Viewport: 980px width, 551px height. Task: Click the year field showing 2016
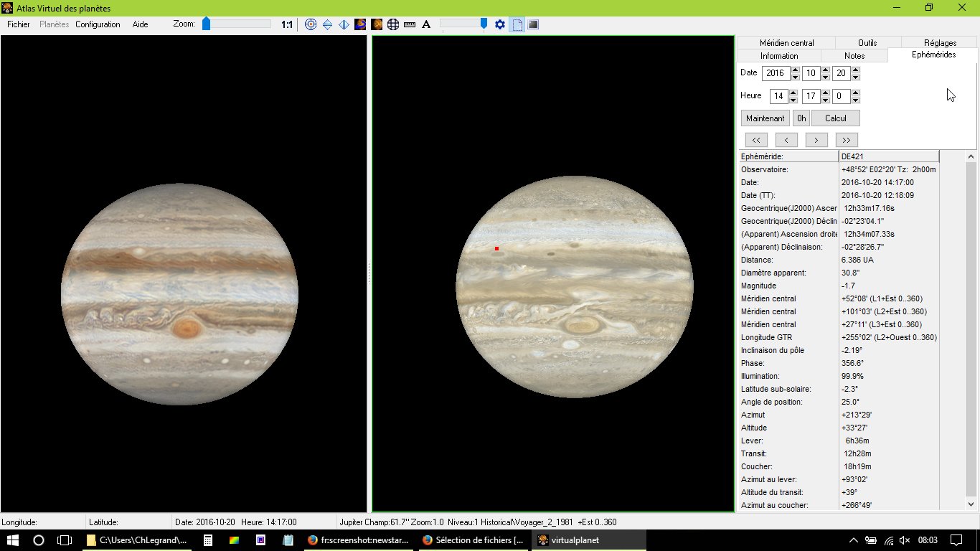pyautogui.click(x=776, y=73)
